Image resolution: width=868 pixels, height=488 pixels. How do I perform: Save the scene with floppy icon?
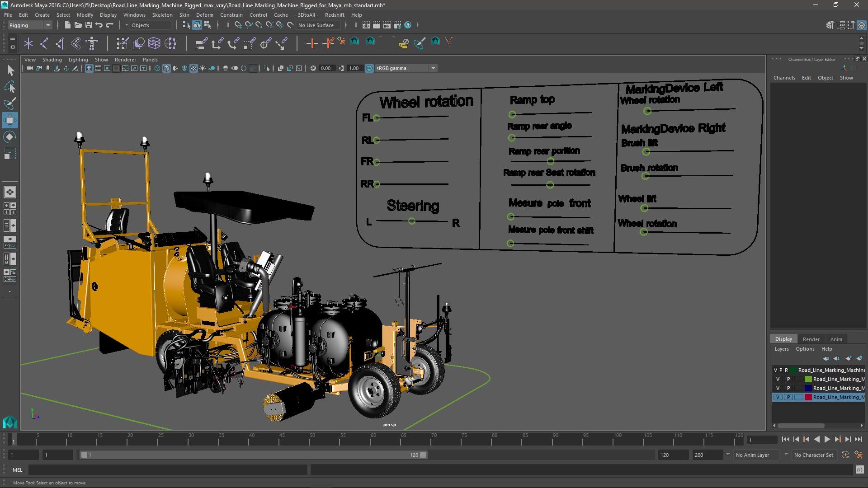click(x=89, y=25)
